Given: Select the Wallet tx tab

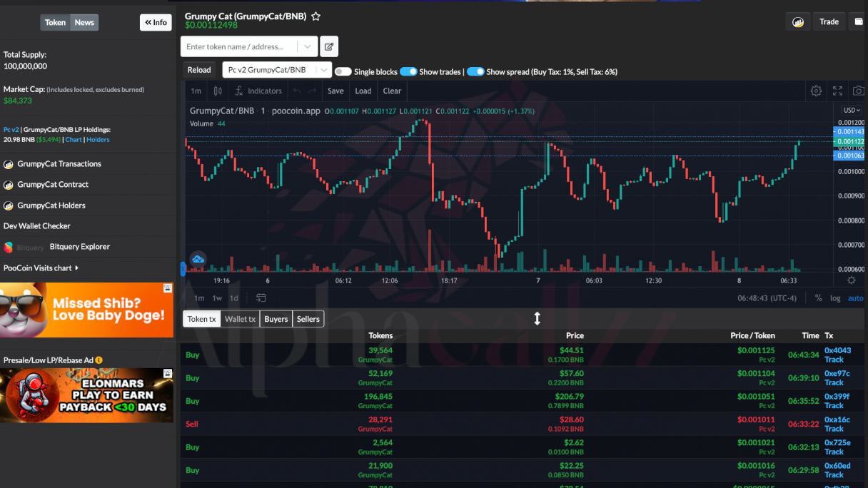Looking at the screenshot, I should coord(240,319).
